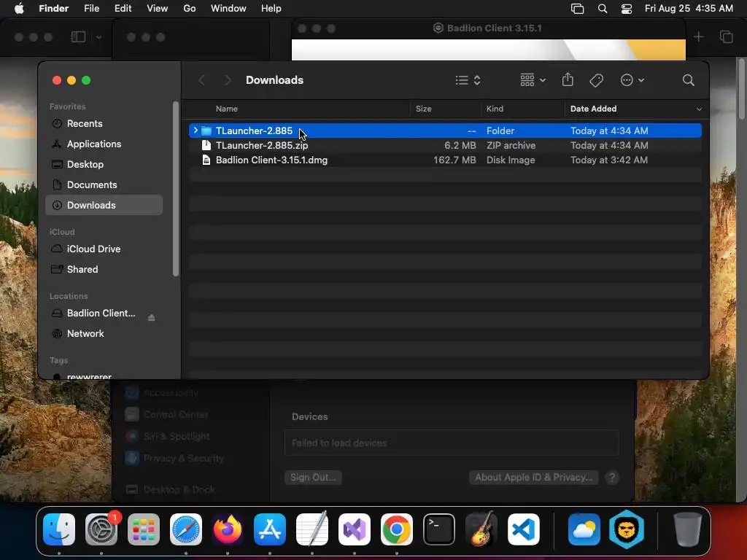Toggle sidebar in the background window toolbar

pos(79,37)
